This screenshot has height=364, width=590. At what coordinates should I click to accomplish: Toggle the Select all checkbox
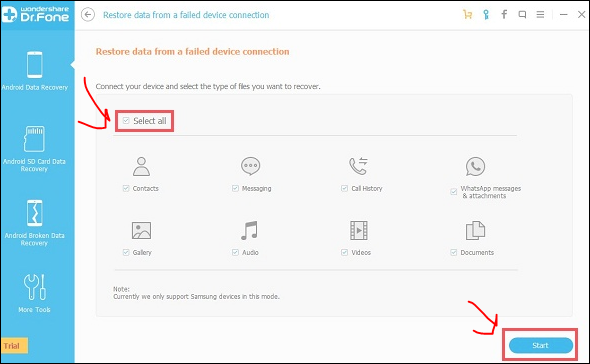(x=126, y=120)
